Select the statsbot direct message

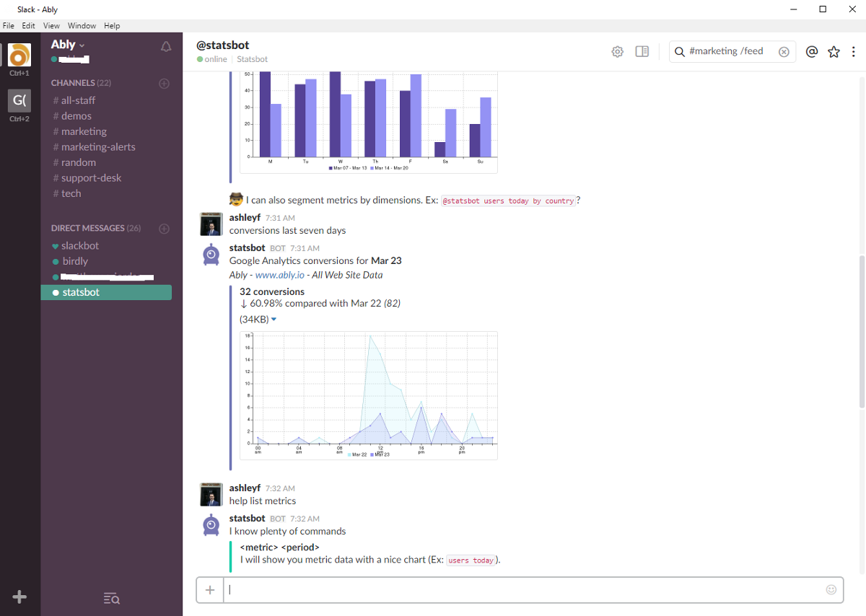(x=106, y=292)
